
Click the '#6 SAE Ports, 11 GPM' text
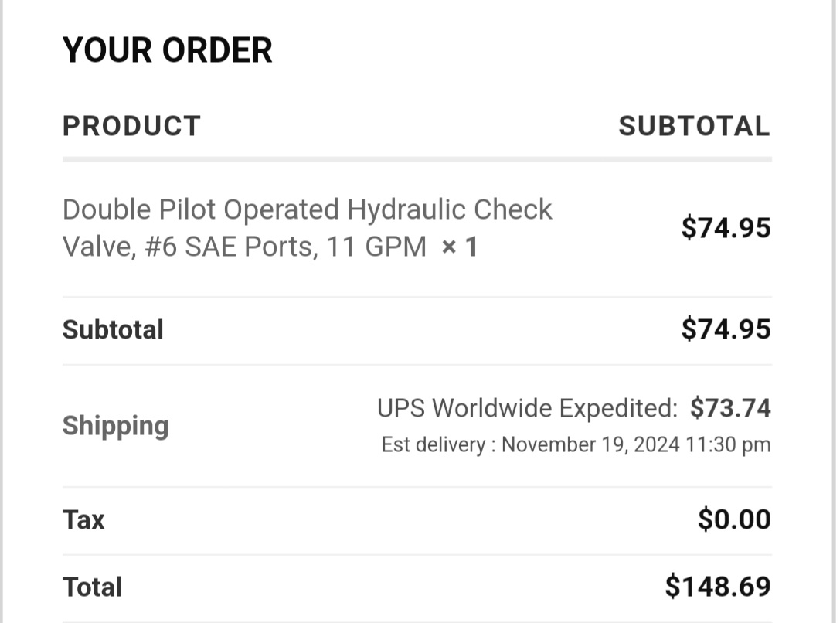(285, 247)
